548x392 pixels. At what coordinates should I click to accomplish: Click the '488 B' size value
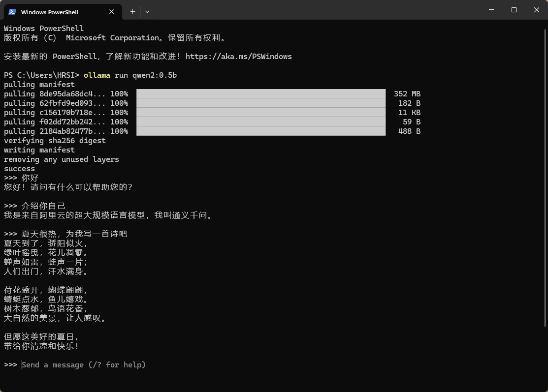[409, 131]
